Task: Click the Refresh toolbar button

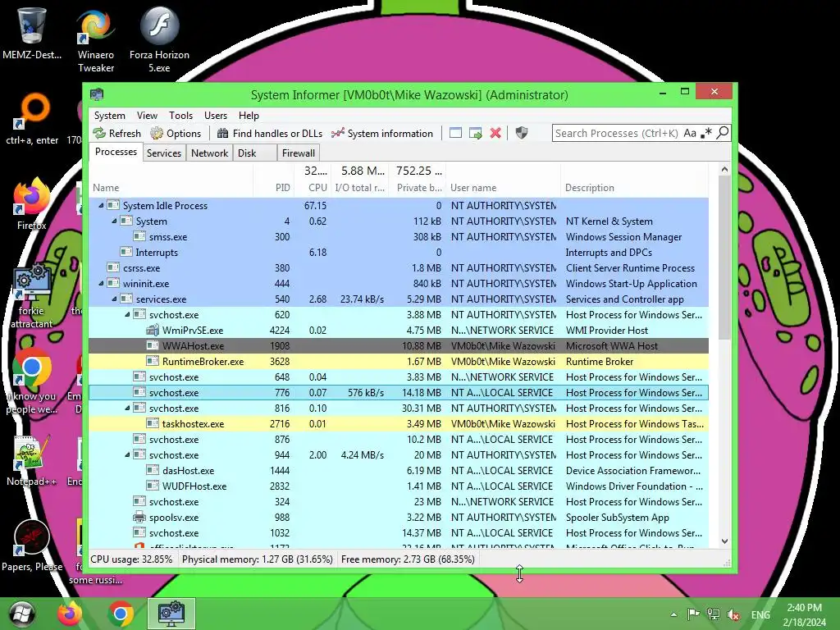Action: pos(116,134)
